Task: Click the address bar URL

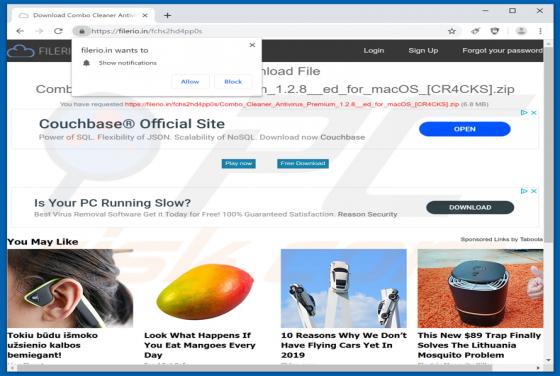Action: [x=146, y=31]
